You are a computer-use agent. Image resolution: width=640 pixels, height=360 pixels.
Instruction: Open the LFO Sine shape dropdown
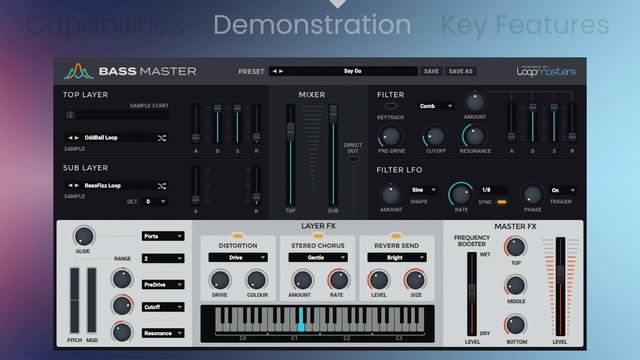pyautogui.click(x=423, y=190)
